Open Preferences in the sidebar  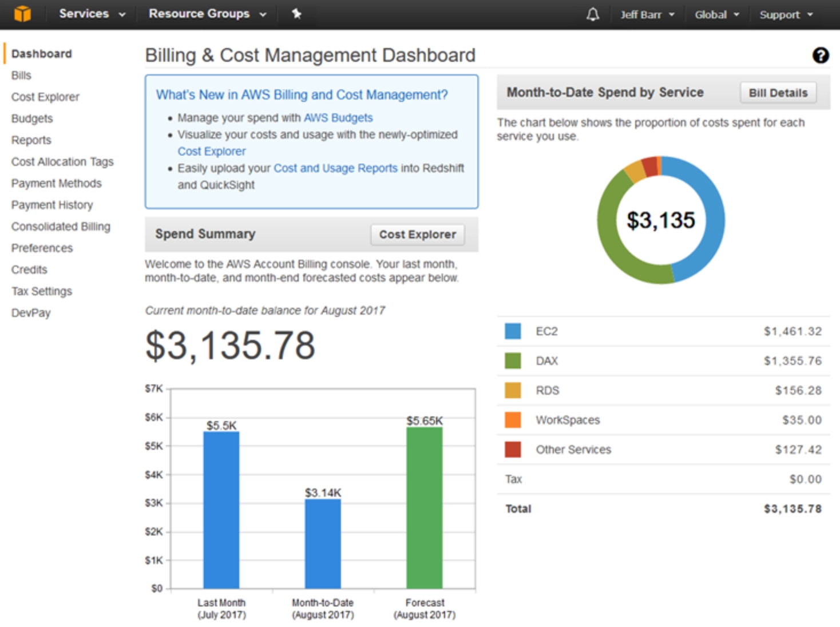tap(42, 248)
